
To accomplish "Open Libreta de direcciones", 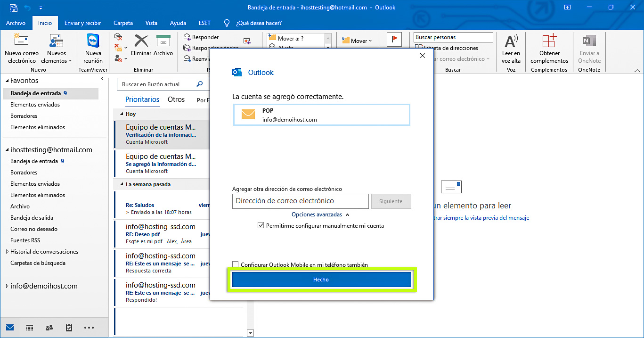I will [447, 48].
